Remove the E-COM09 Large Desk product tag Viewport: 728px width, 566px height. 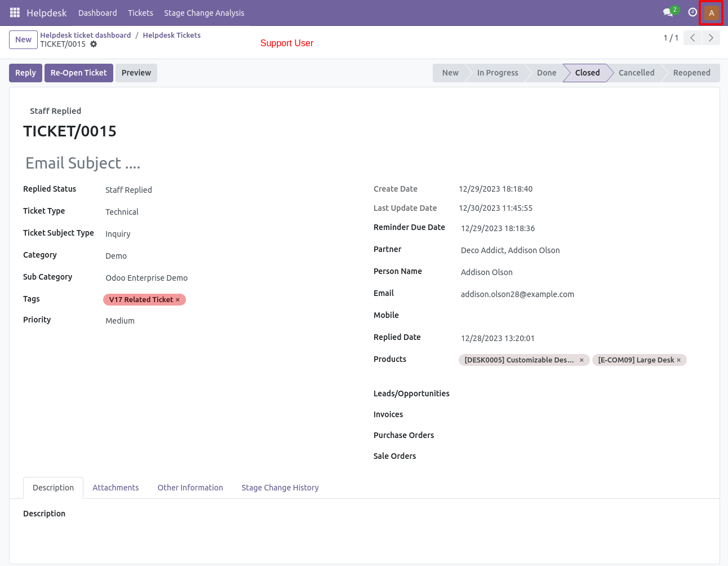click(x=678, y=360)
